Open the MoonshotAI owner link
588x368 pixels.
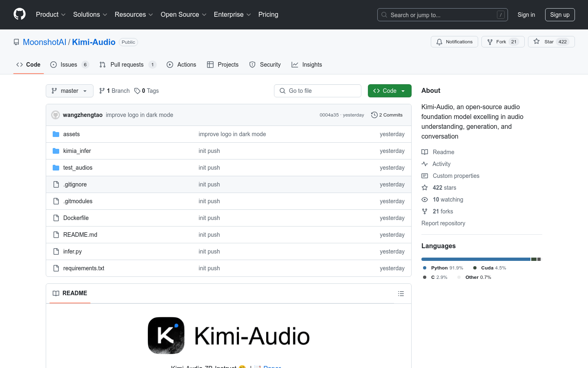[45, 42]
